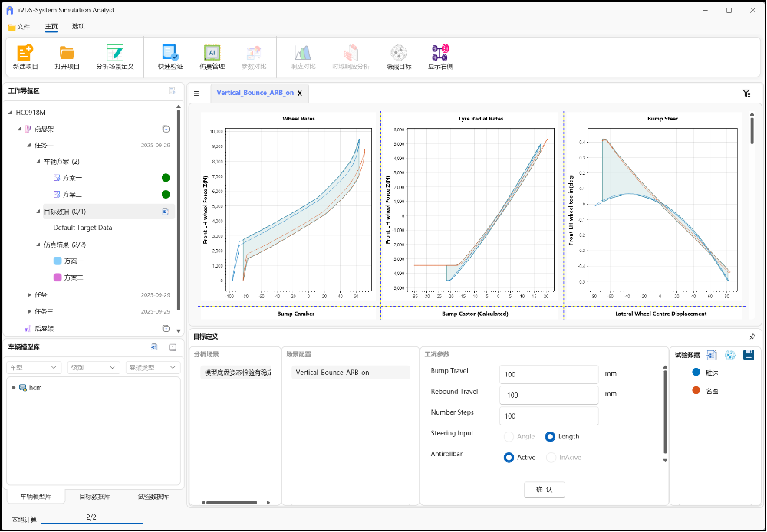Expand the 任务三 tree node
Viewport: 767px width, 532px height.
click(x=30, y=311)
